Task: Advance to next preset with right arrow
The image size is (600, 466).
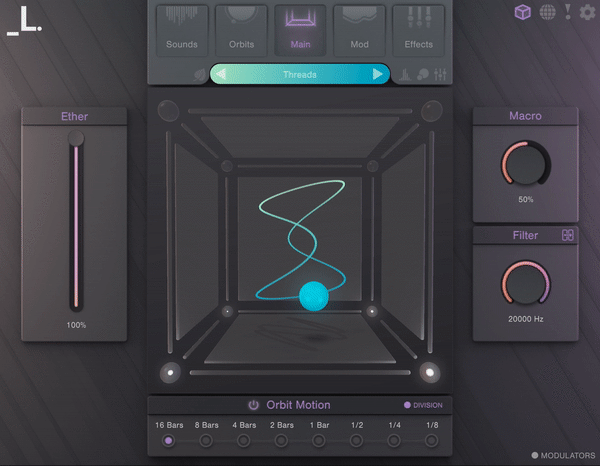Action: [x=378, y=74]
